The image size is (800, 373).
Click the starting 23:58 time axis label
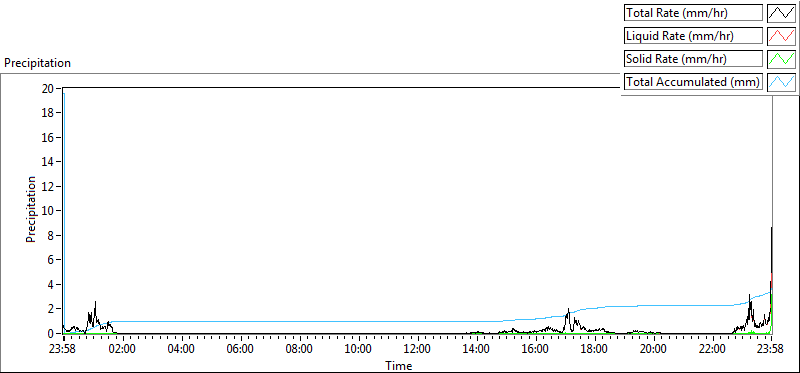(63, 349)
